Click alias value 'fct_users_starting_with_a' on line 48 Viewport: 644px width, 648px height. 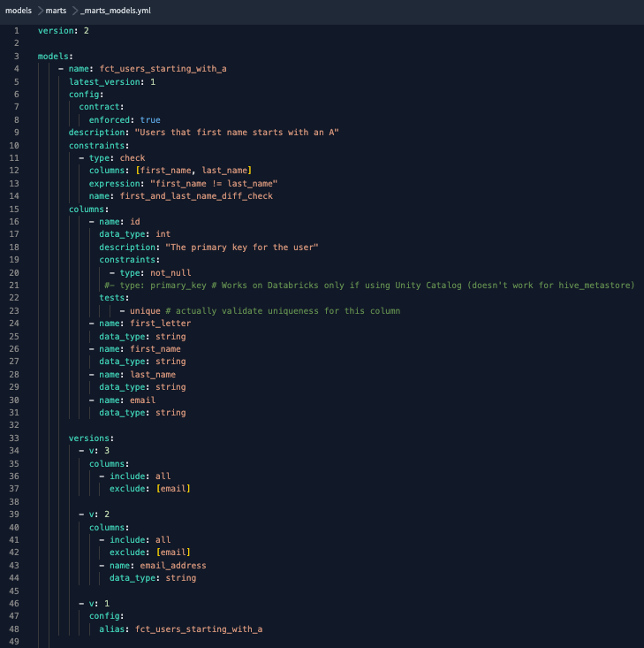[x=199, y=629]
